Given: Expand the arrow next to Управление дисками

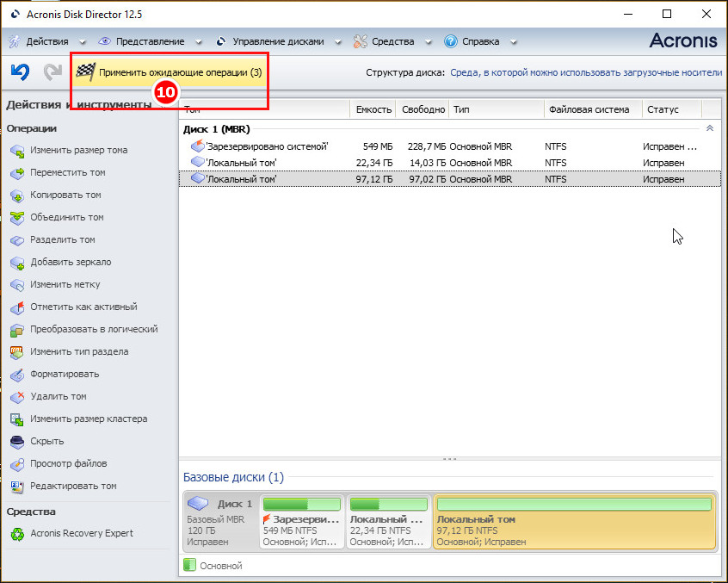Looking at the screenshot, I should coord(337,42).
